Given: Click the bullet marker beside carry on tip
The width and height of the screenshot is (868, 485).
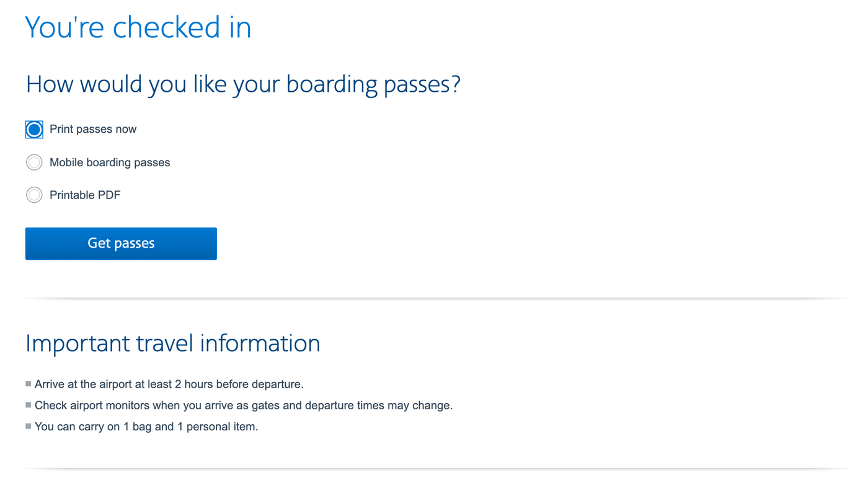Looking at the screenshot, I should click(x=27, y=425).
